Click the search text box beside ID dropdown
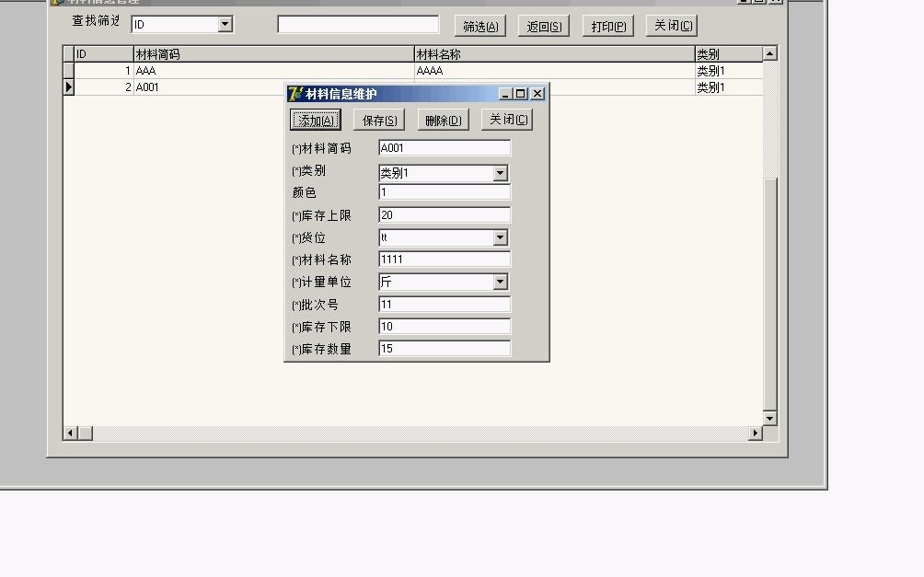Viewport: 924px width, 577px height. pos(357,24)
